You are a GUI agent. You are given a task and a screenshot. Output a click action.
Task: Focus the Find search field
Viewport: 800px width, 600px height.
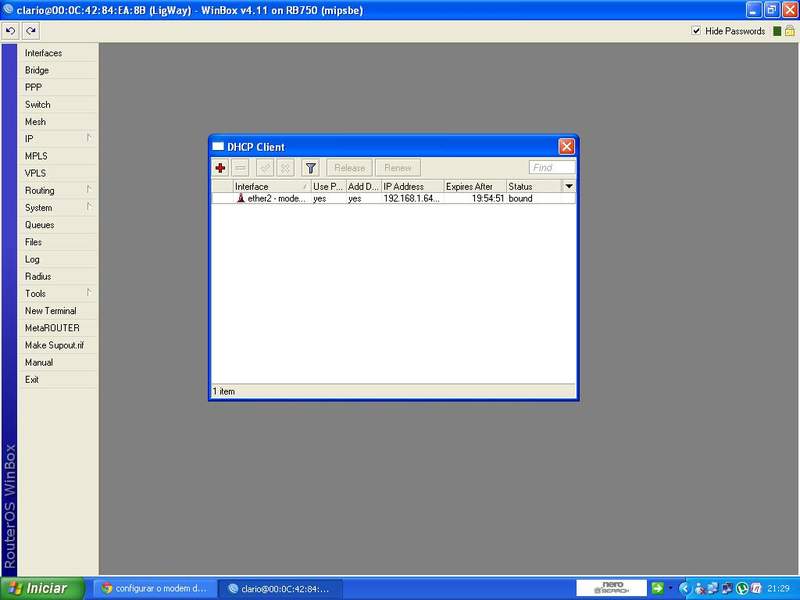tap(552, 168)
